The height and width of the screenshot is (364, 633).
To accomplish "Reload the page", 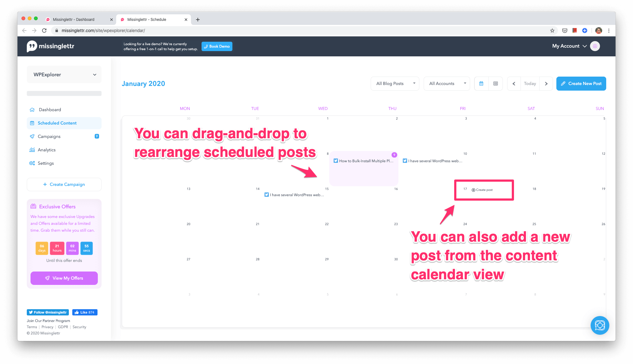I will pyautogui.click(x=44, y=31).
